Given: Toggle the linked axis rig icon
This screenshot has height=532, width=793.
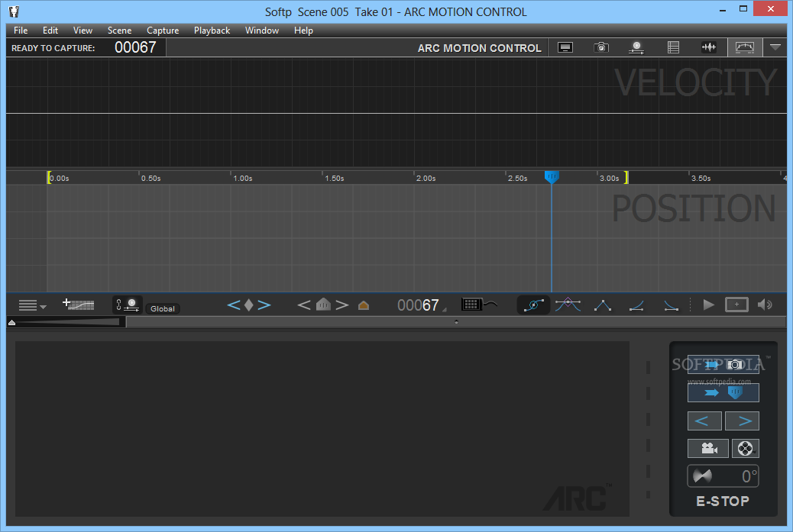Looking at the screenshot, I should click(x=128, y=305).
